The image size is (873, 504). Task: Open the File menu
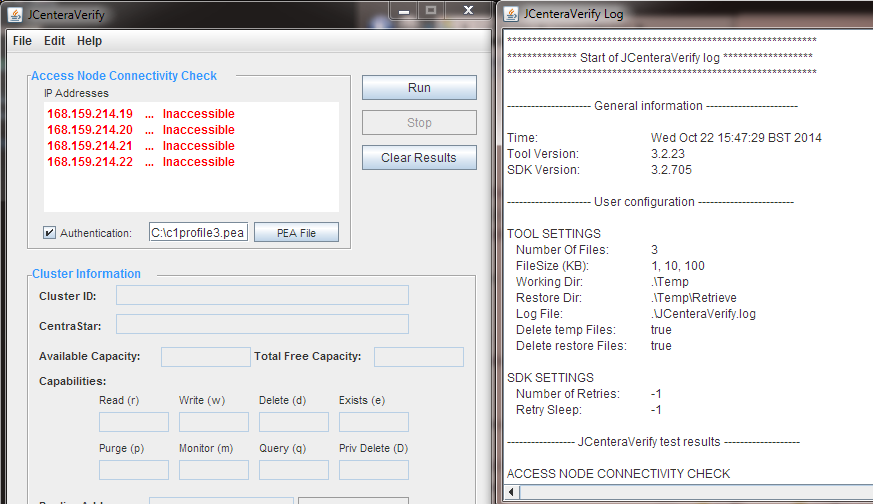[x=22, y=41]
